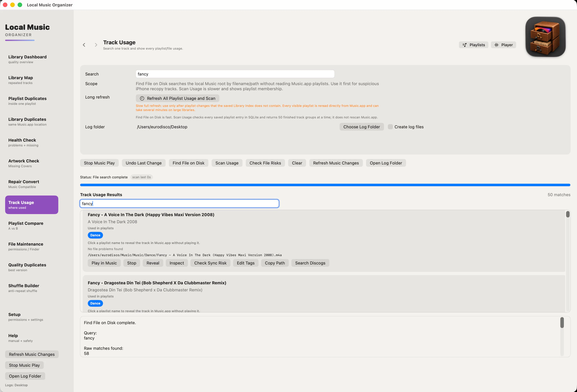Click Stop Music Play in the action row
Viewport: 577px width, 392px height.
click(x=99, y=163)
